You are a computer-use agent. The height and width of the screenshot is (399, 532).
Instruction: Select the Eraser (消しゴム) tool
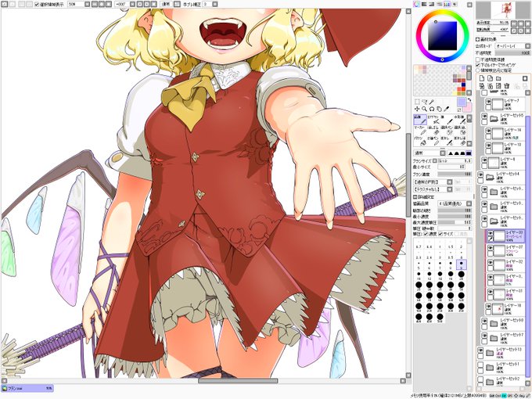coord(433,131)
